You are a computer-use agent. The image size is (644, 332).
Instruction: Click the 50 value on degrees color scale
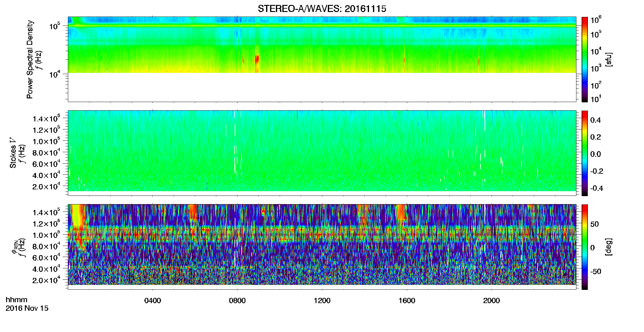[x=595, y=224]
